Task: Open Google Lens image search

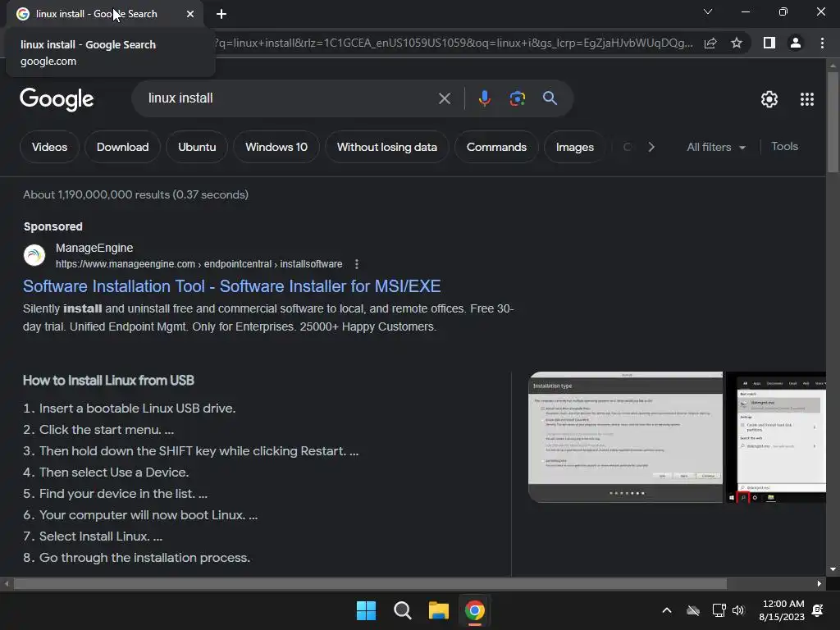Action: 517,98
